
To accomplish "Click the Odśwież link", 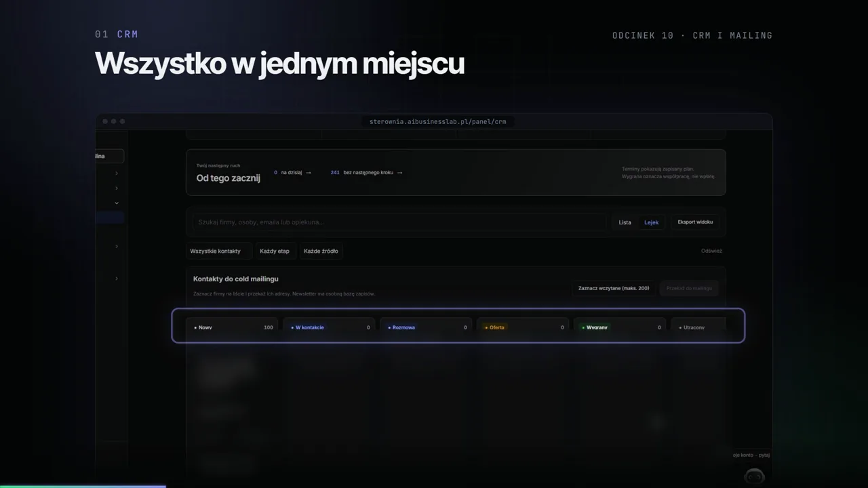I will [711, 251].
